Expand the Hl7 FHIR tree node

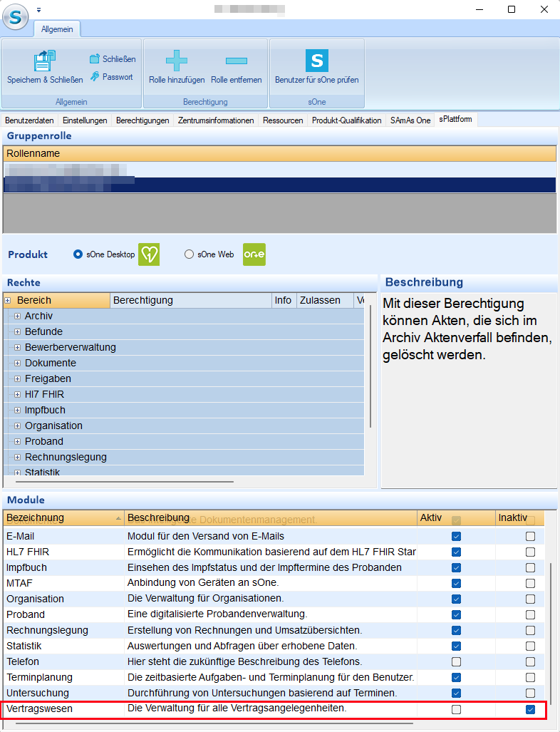pyautogui.click(x=17, y=394)
